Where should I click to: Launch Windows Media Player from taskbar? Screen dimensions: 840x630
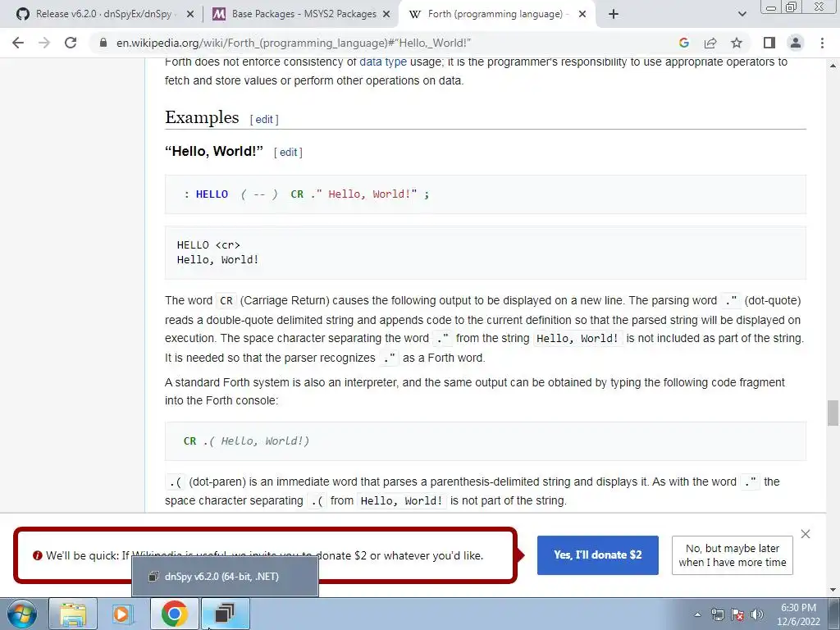tap(123, 614)
